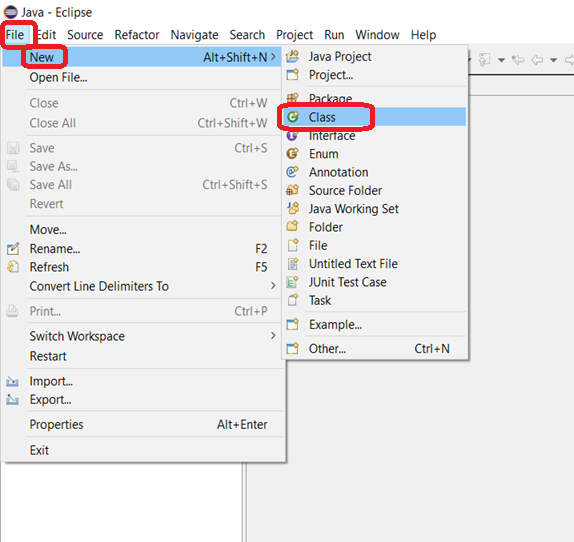Click the Other... wizard icon

(292, 348)
